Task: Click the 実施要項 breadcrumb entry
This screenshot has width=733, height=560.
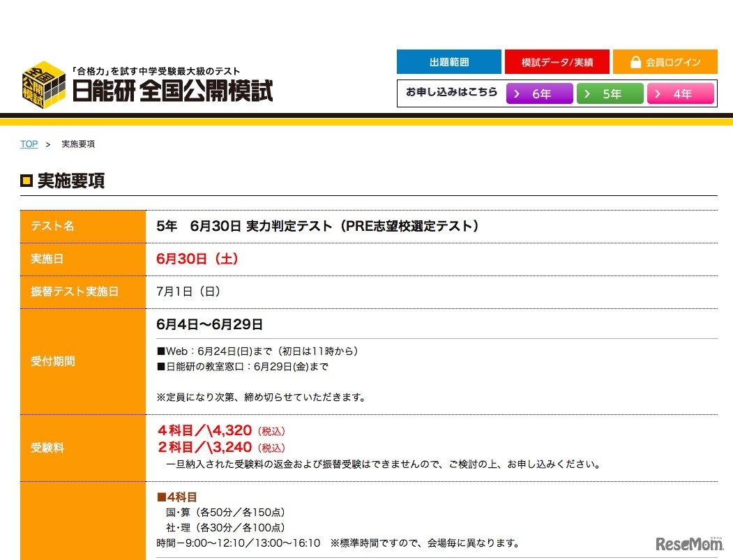Action: tap(77, 144)
